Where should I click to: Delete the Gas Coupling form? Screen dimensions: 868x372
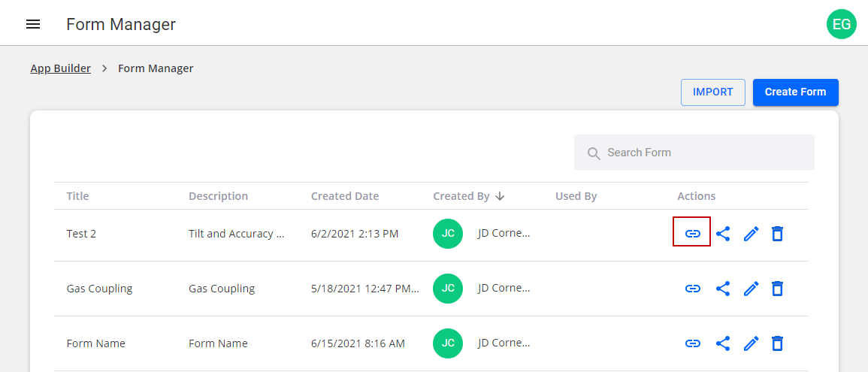[778, 289]
